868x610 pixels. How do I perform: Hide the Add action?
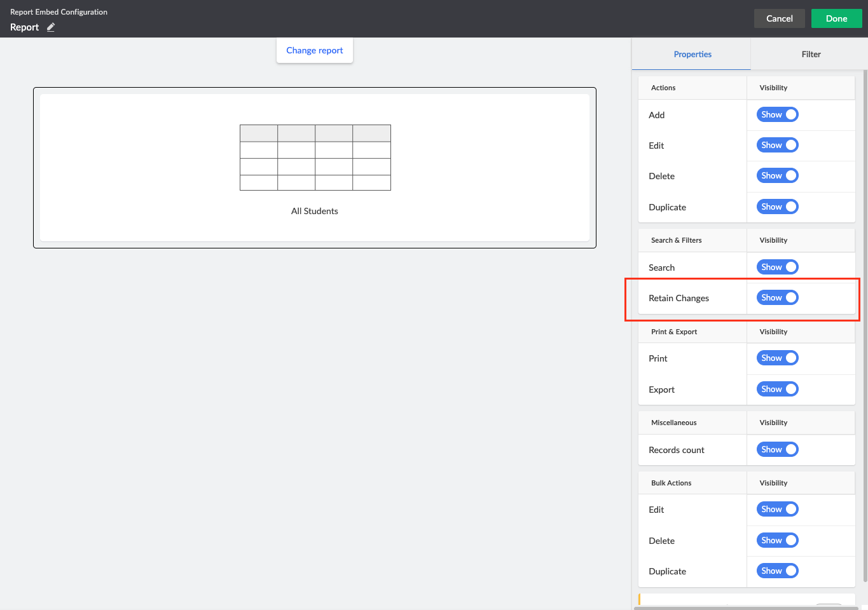coord(777,114)
